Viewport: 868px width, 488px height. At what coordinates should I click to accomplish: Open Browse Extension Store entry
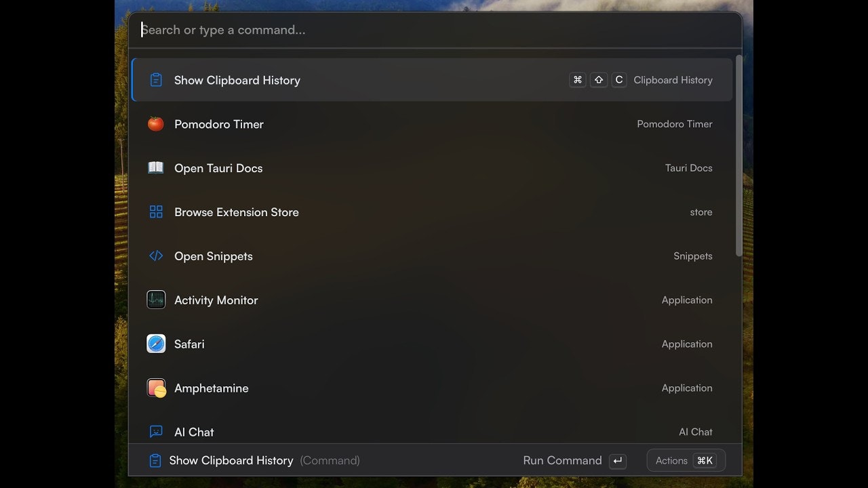coord(432,212)
